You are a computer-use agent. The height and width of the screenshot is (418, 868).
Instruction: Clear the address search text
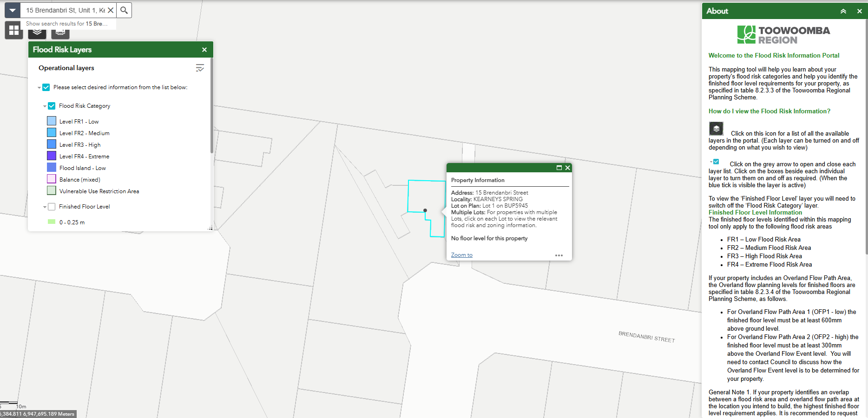pyautogui.click(x=111, y=10)
